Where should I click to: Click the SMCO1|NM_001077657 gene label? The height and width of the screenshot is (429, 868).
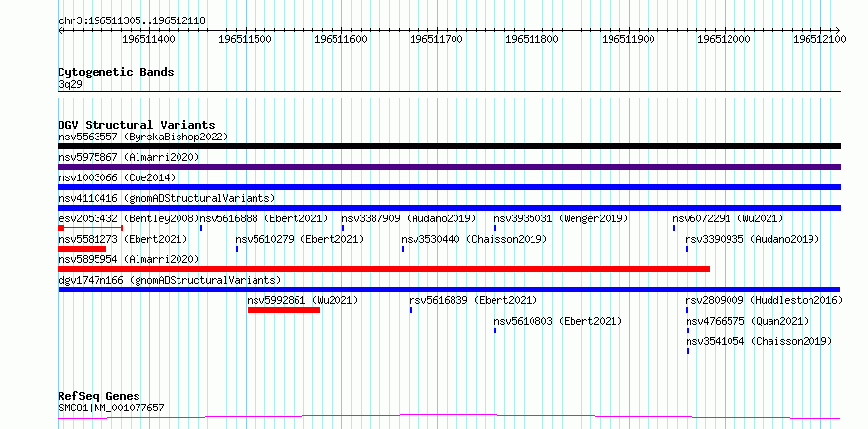(111, 408)
